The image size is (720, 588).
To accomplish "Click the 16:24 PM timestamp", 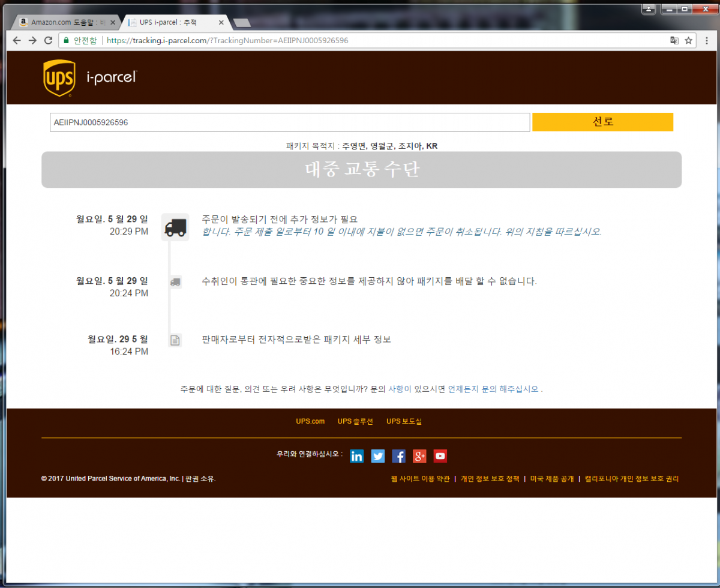I will click(128, 352).
